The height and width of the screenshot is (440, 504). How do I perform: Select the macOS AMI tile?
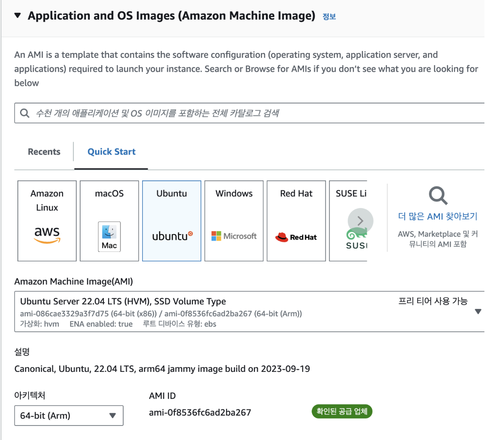[109, 221]
